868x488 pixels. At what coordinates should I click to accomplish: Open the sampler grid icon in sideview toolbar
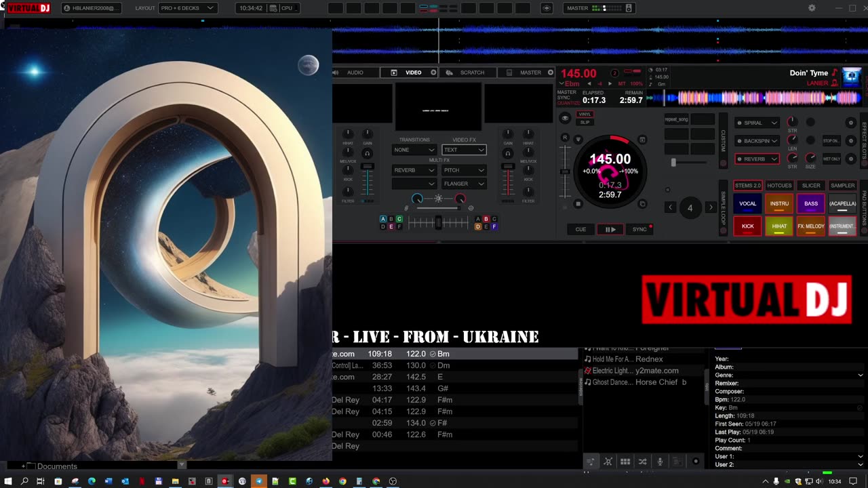click(625, 462)
